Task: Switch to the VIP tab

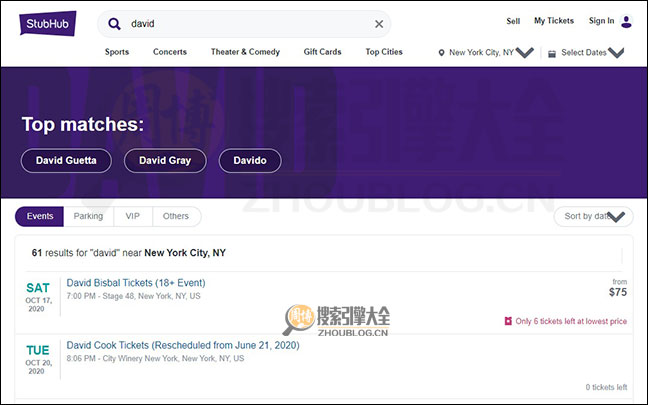Action: (x=133, y=216)
